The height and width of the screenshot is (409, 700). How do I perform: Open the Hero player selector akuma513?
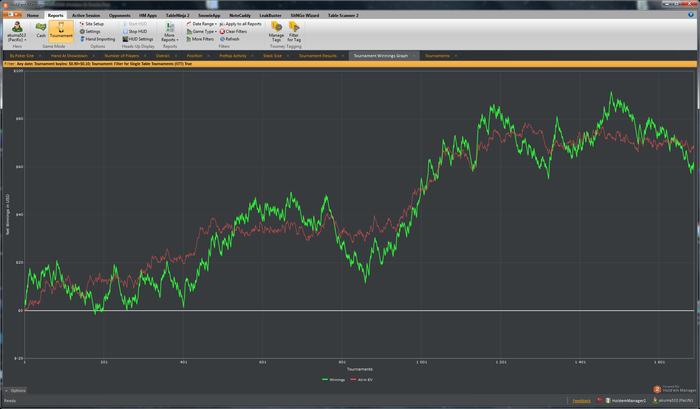pos(17,32)
